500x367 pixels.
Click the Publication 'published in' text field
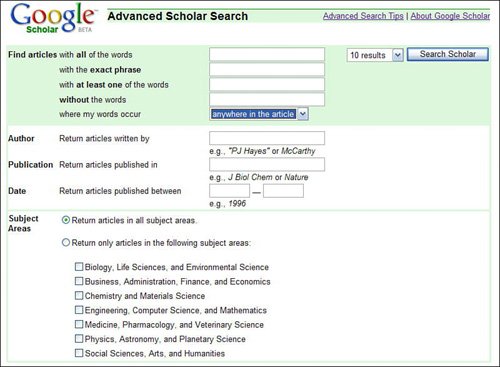pyautogui.click(x=267, y=164)
